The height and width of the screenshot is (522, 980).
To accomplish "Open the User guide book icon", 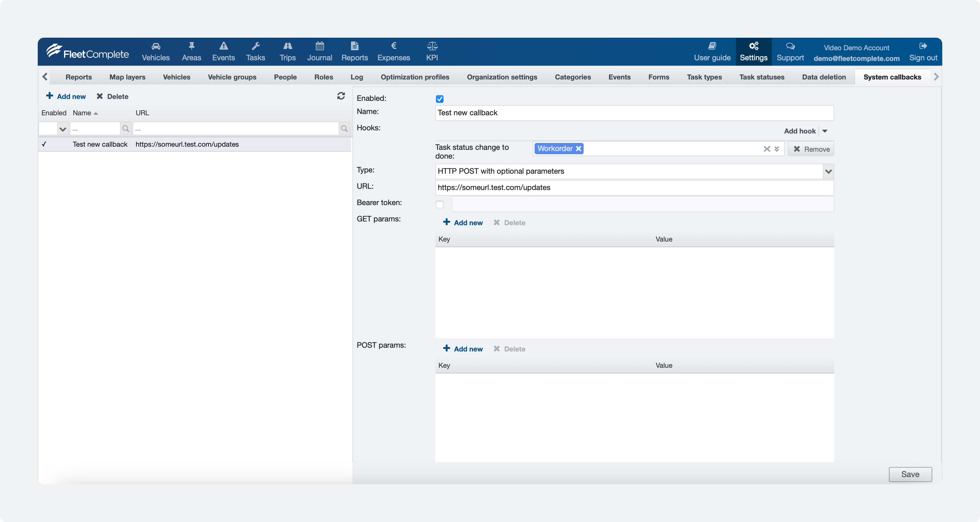I will click(x=712, y=46).
